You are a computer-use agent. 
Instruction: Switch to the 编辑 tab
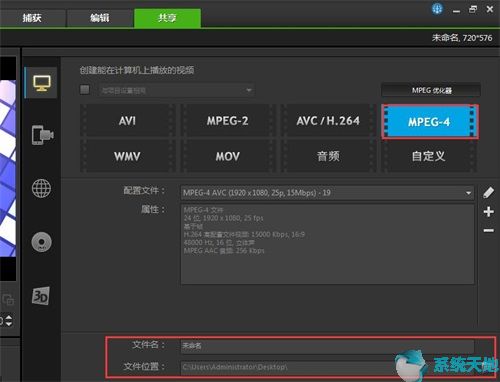99,18
